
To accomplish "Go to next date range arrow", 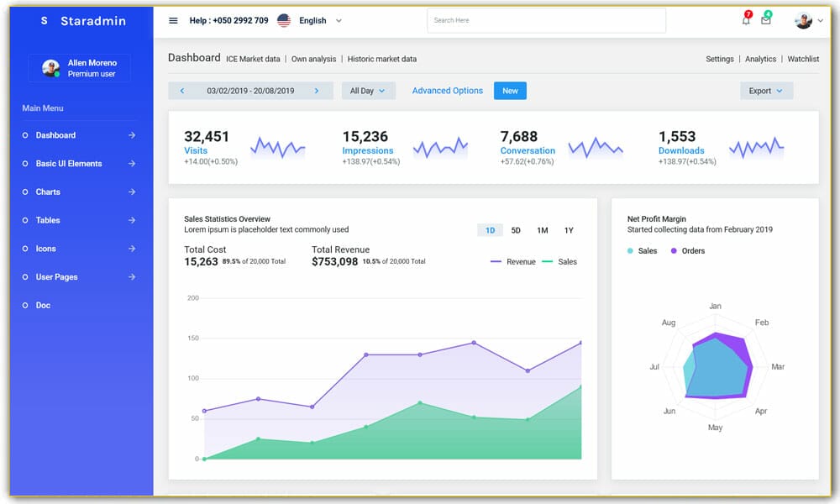I will [317, 91].
